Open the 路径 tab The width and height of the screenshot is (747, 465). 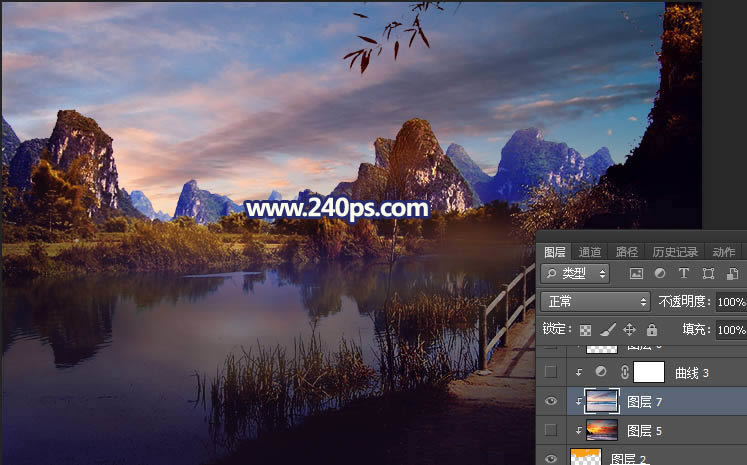[x=626, y=252]
